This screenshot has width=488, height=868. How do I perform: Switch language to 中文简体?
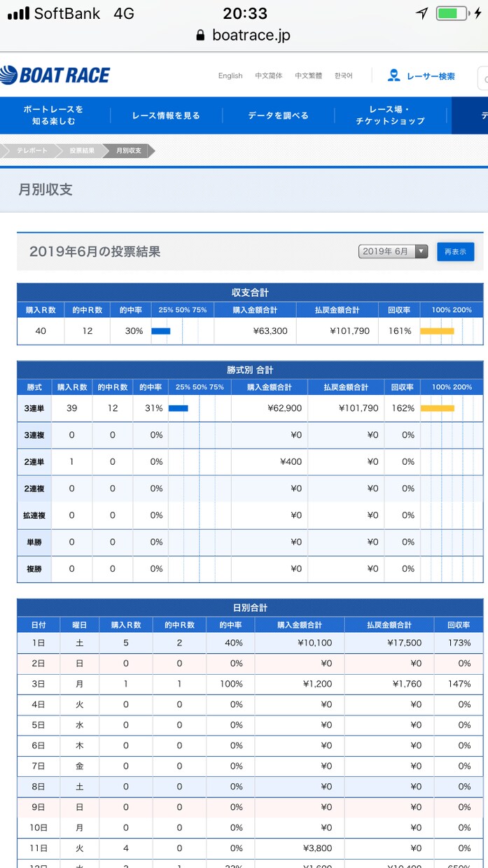(x=269, y=76)
